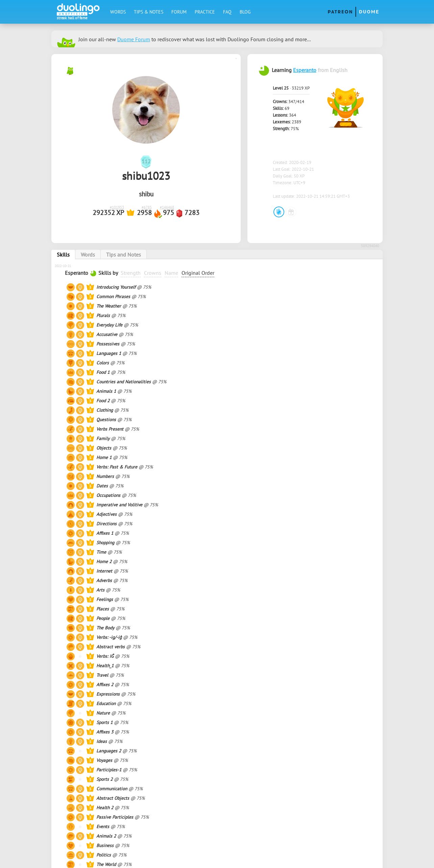434x868 pixels.
Task: Select the Skills tab
Action: 63,255
